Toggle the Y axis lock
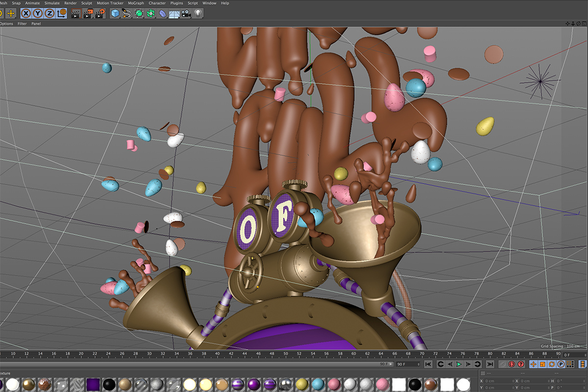This screenshot has height=392, width=588. [37, 14]
